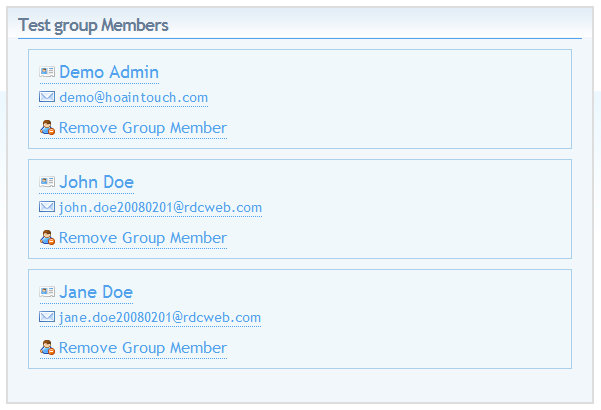601x410 pixels.
Task: Email demo@hoaintouch.com via its link
Action: [133, 98]
